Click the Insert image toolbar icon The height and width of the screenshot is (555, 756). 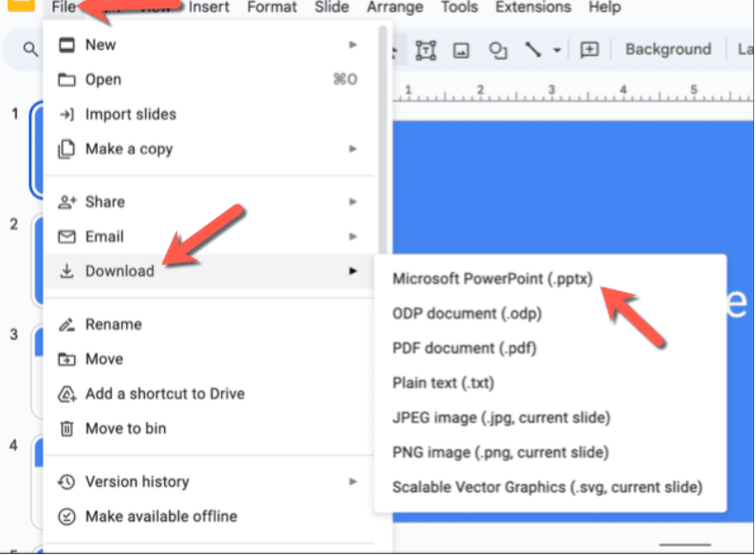point(461,50)
